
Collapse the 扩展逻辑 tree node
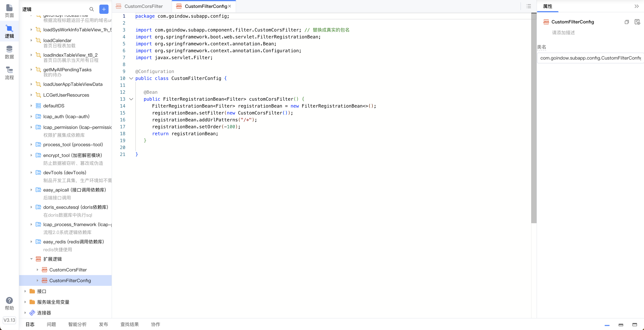point(31,259)
